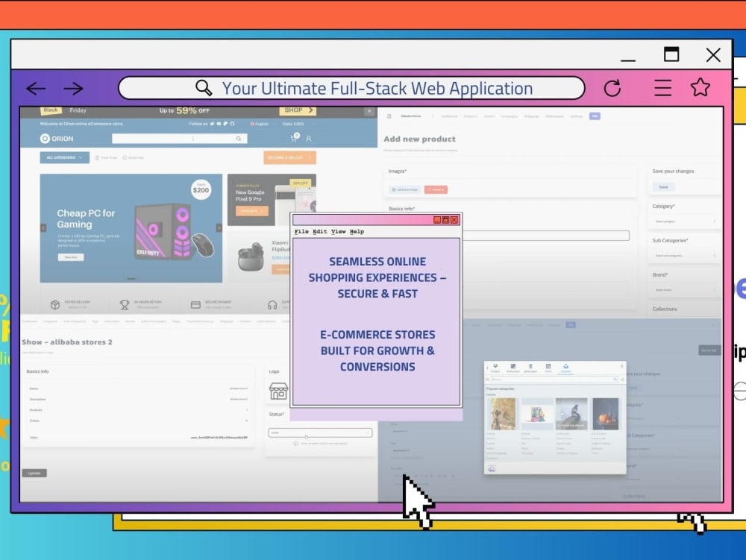Select the colorful toy thumbnail in the image picker

coord(537,414)
